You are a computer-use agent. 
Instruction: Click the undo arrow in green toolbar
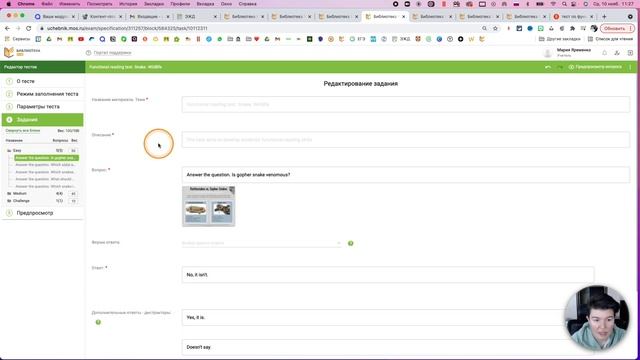click(x=548, y=67)
